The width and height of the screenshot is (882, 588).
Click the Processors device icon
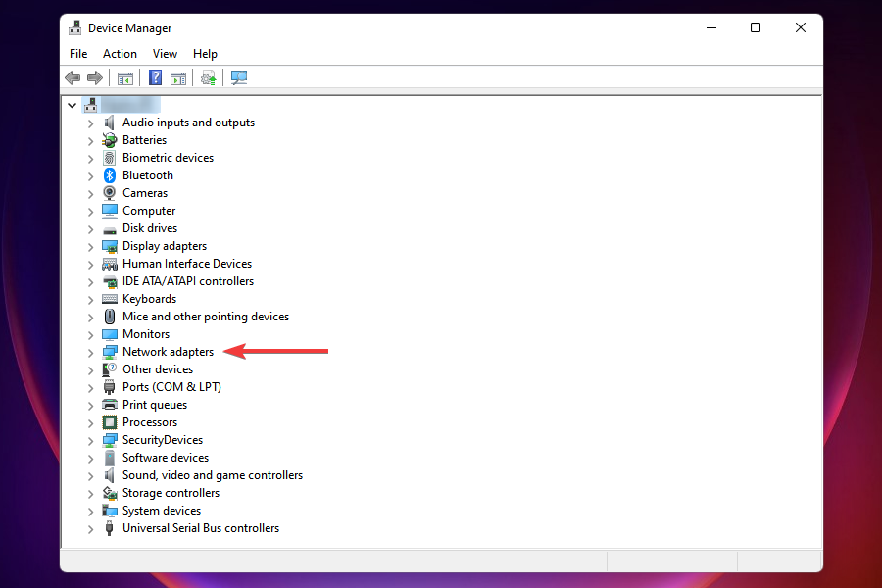(x=108, y=421)
